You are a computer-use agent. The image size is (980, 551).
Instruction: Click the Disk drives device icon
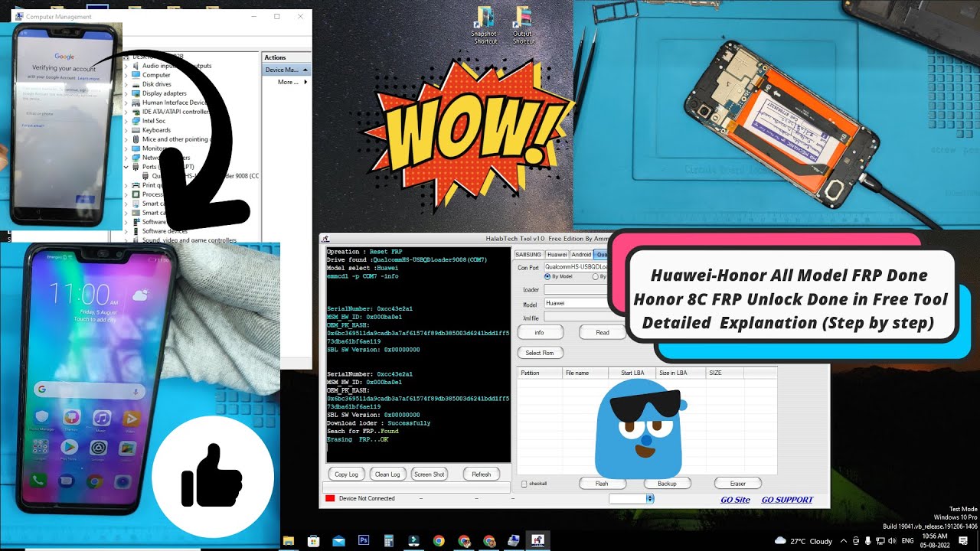tap(136, 84)
